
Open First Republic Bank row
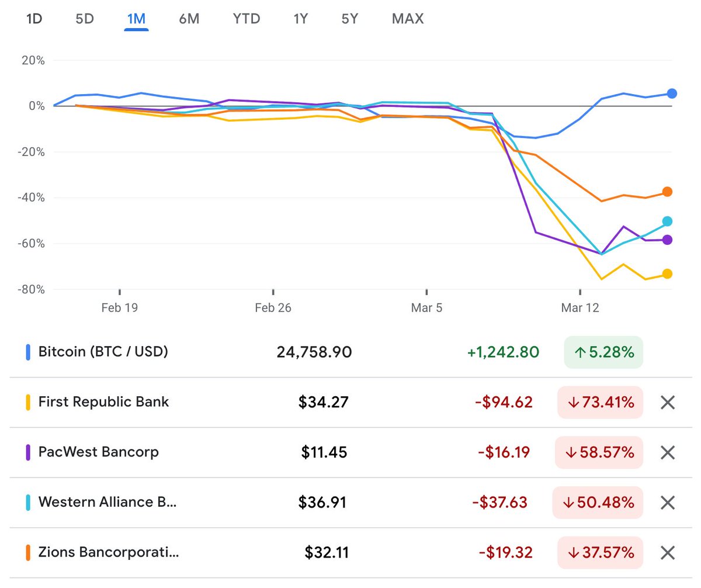tap(350, 402)
